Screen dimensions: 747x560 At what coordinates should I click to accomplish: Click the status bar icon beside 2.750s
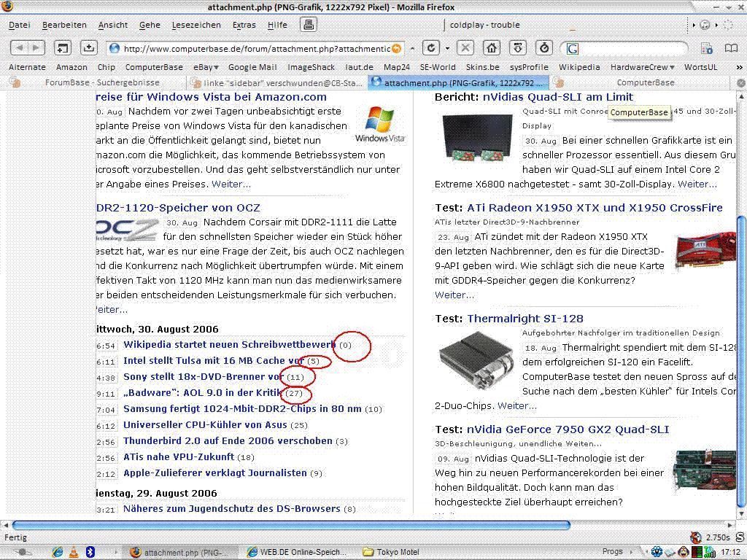696,537
